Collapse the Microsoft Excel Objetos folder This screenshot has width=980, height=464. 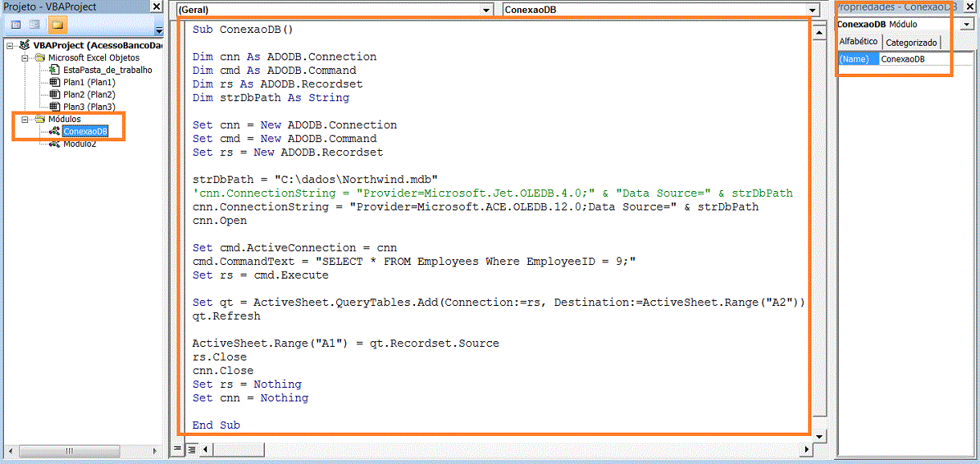coord(26,58)
